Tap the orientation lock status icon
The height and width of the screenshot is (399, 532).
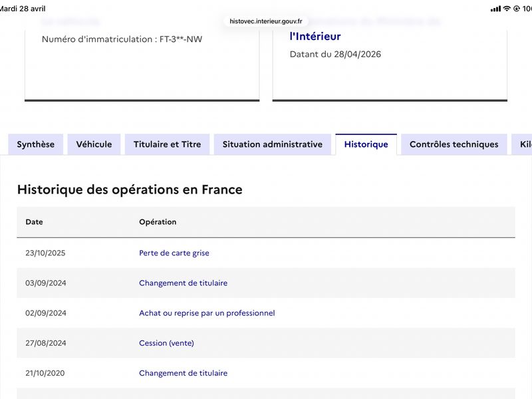pyautogui.click(x=517, y=9)
